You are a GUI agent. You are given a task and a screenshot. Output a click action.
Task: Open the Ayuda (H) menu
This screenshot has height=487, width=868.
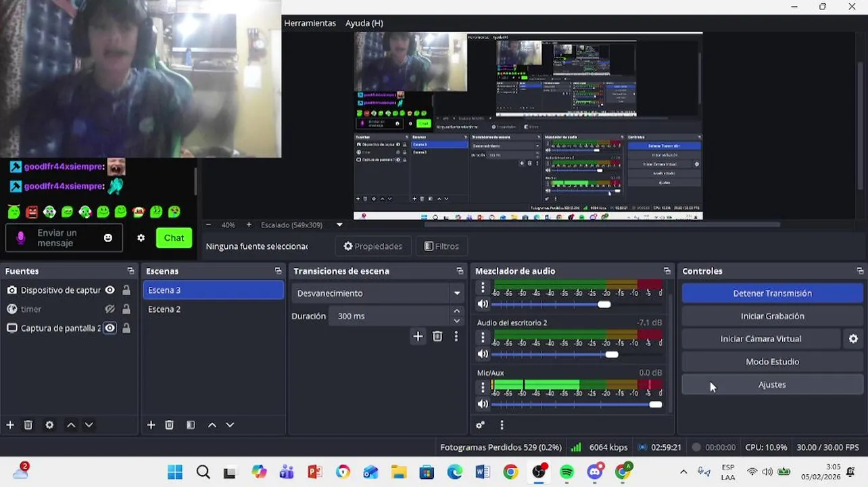pos(364,23)
